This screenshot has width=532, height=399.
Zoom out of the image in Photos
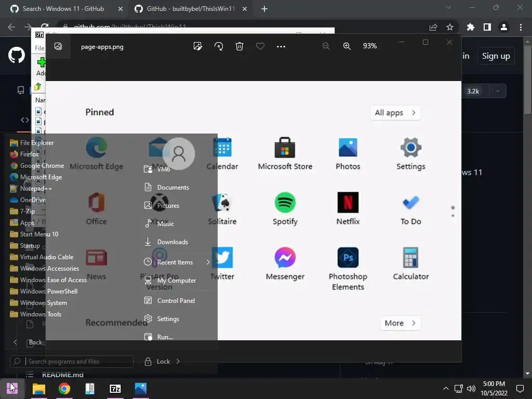click(326, 46)
